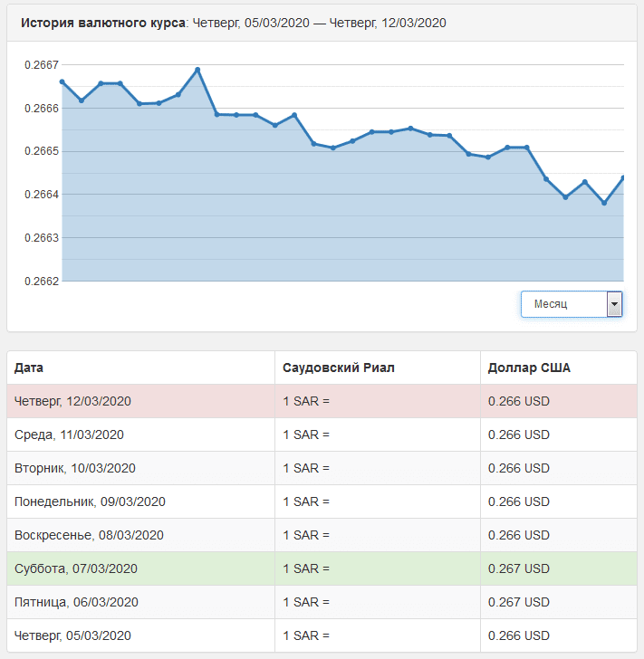Click the 0.267 USD value for Суббота
This screenshot has width=644, height=659.
pos(518,568)
